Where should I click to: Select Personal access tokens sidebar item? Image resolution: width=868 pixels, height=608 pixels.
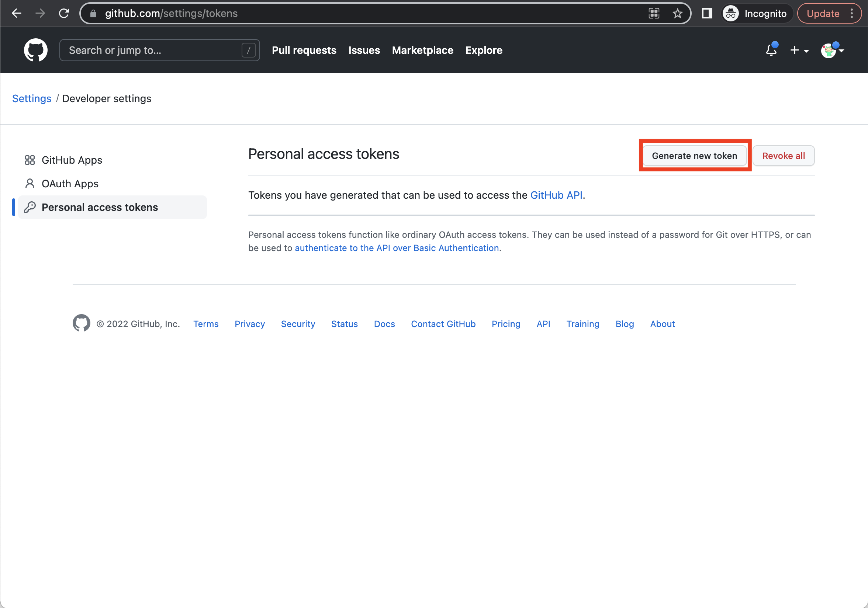coord(112,207)
